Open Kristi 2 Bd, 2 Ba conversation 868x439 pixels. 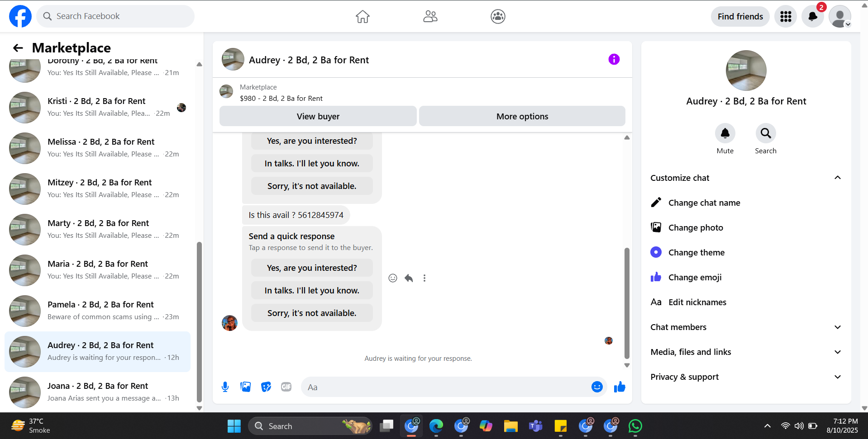point(97,107)
